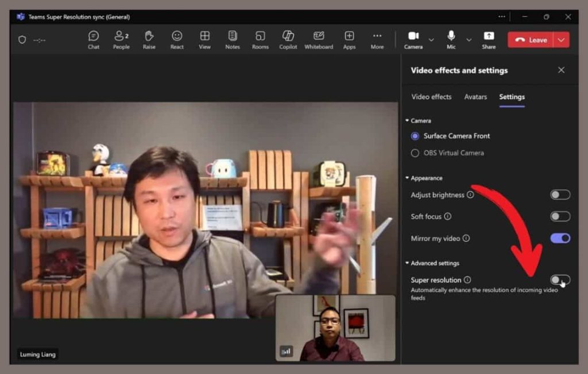588x374 pixels.
Task: Enable the Super resolution toggle
Action: click(560, 280)
